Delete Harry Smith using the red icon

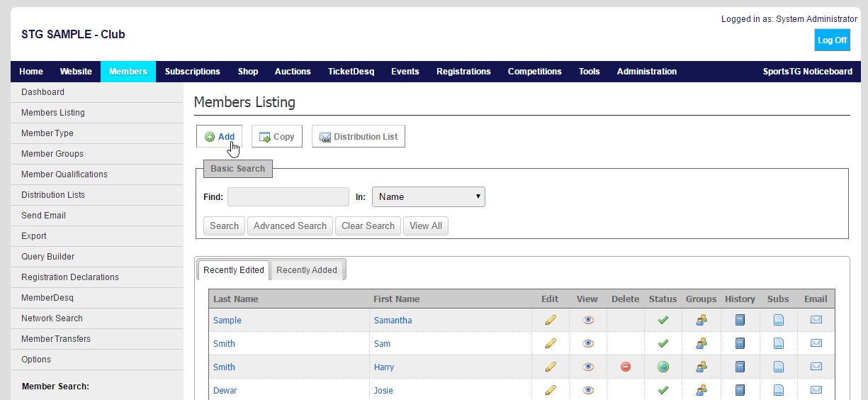(x=626, y=367)
